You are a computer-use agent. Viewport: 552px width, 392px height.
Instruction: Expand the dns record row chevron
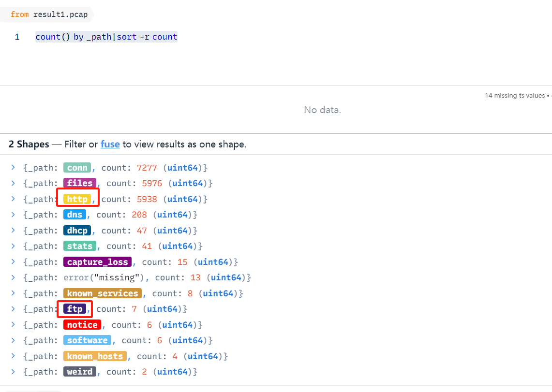pyautogui.click(x=13, y=215)
